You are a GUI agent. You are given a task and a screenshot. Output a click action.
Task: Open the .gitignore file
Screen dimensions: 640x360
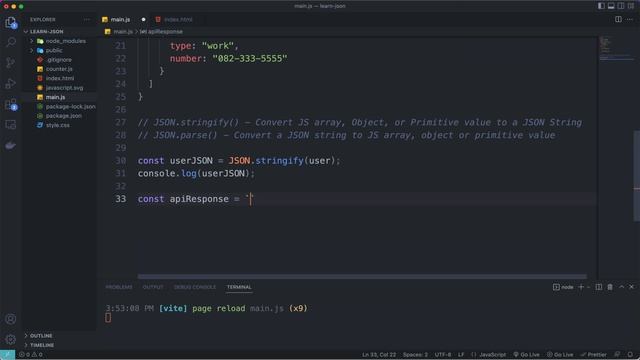point(59,60)
